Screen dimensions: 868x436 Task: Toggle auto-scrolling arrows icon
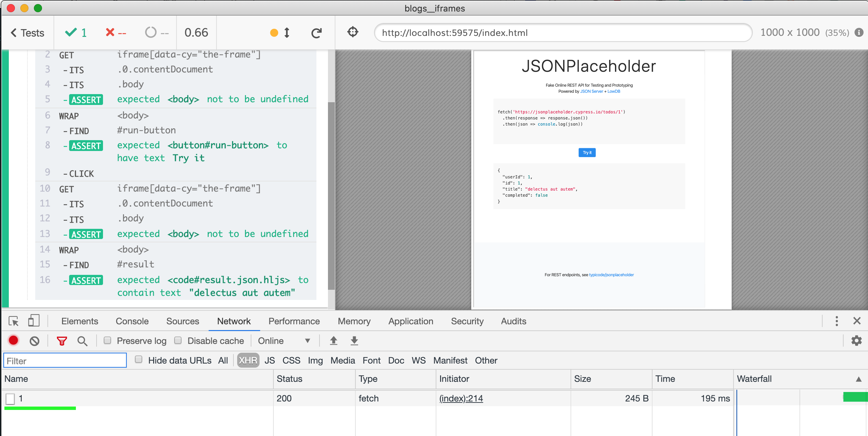pyautogui.click(x=287, y=33)
